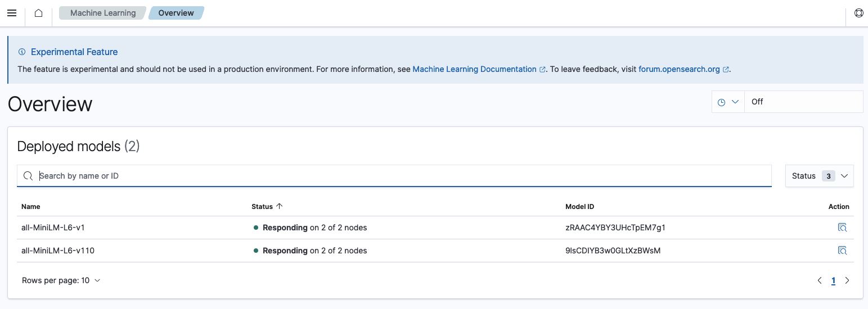868x309 pixels.
Task: Click the search magnifier icon
Action: click(28, 176)
